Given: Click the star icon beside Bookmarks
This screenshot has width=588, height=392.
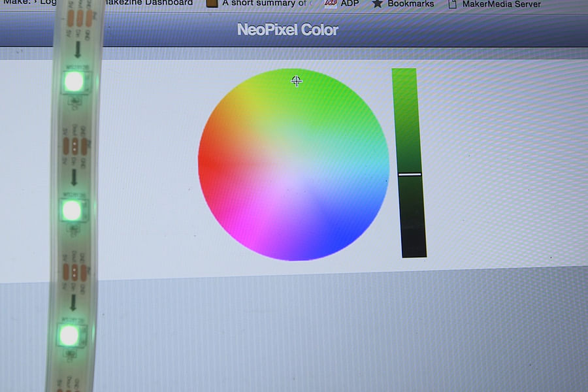Looking at the screenshot, I should [x=378, y=4].
